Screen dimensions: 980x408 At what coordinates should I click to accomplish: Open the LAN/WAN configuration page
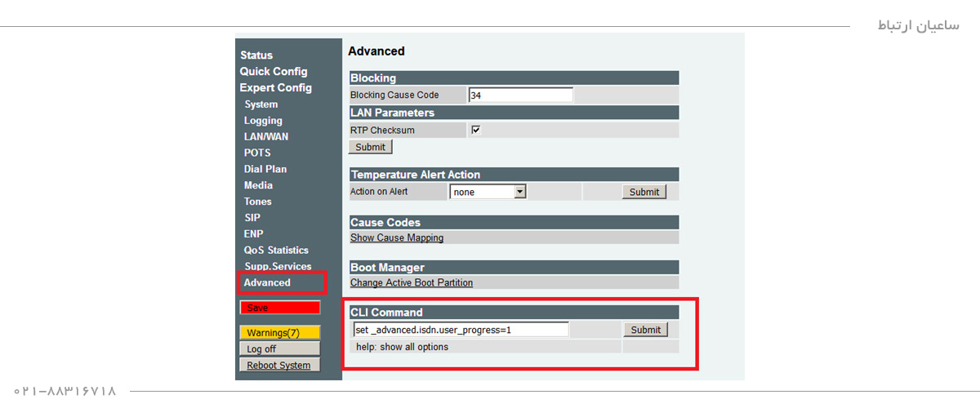point(266,137)
